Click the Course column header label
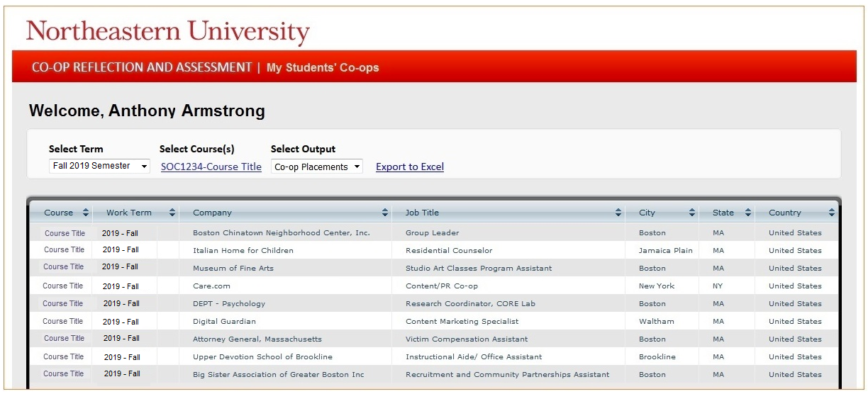Screen dimensions: 868x394 point(58,213)
